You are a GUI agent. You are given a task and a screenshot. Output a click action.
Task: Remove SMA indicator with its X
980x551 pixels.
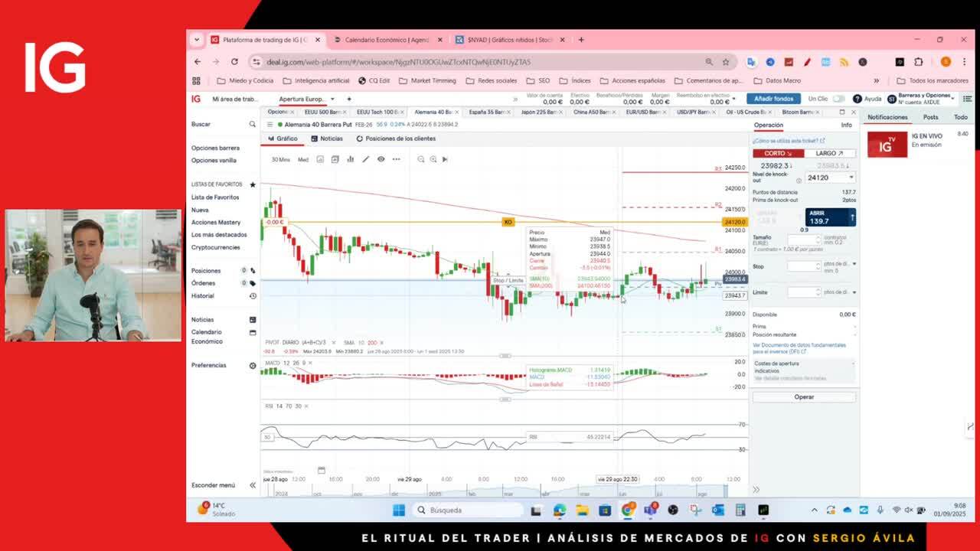tap(381, 343)
